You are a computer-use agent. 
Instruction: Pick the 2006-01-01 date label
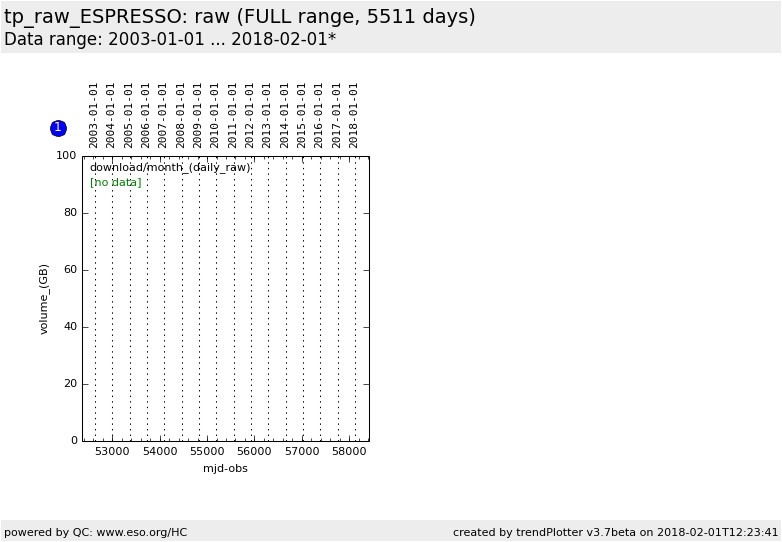pyautogui.click(x=147, y=115)
